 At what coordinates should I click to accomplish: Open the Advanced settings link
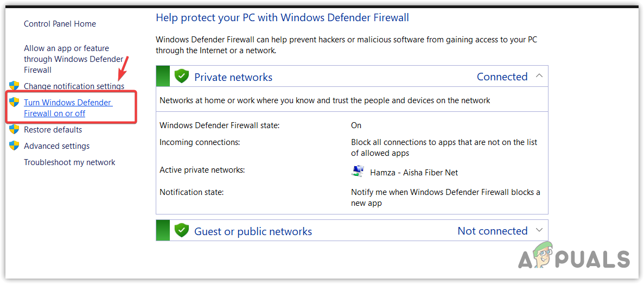tap(56, 146)
